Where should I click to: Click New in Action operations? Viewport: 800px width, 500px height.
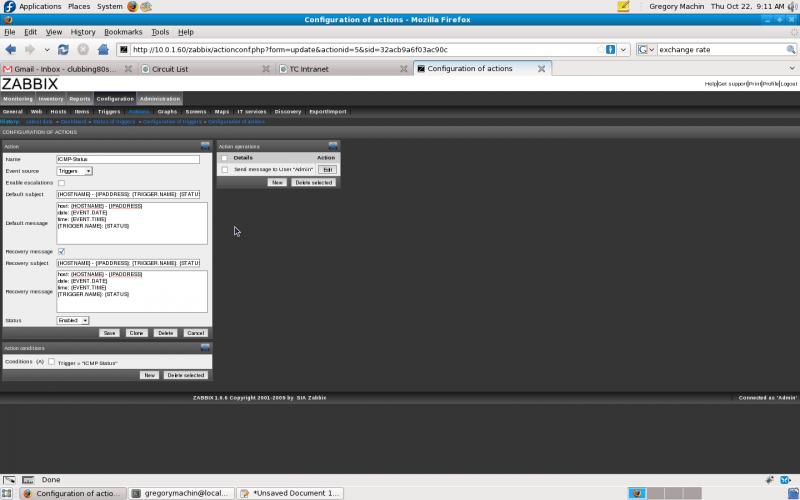coord(277,183)
